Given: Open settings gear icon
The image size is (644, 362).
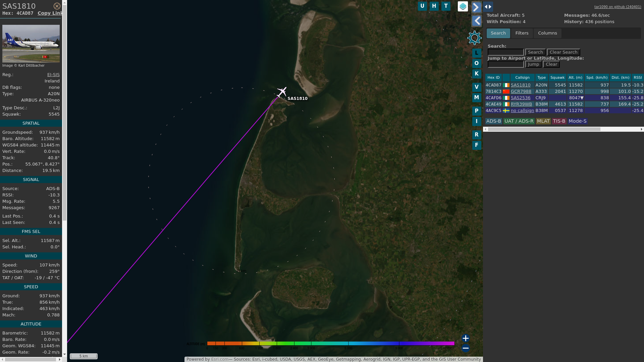Looking at the screenshot, I should coord(474,38).
